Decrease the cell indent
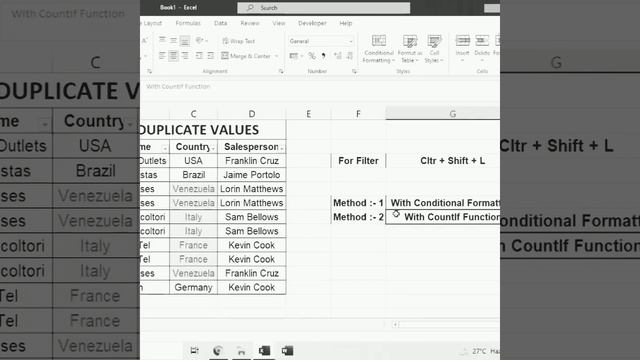The width and height of the screenshot is (640, 360). coord(199,56)
